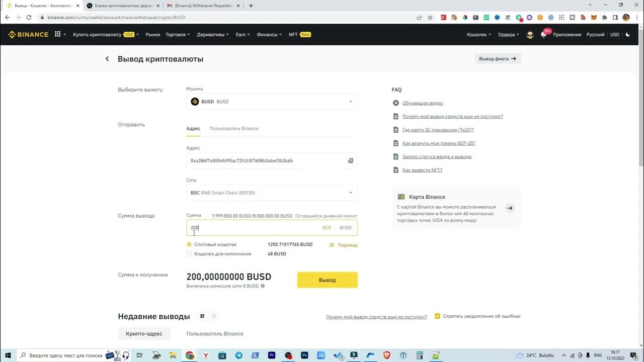
Task: Select Кошелек для пополнения radio option
Action: (x=189, y=254)
